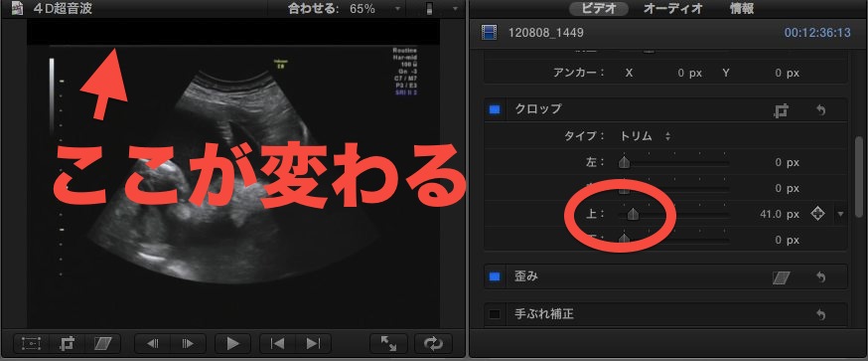The width and height of the screenshot is (868, 361).
Task: Disable the クロップ effect checkbox
Action: (x=495, y=109)
